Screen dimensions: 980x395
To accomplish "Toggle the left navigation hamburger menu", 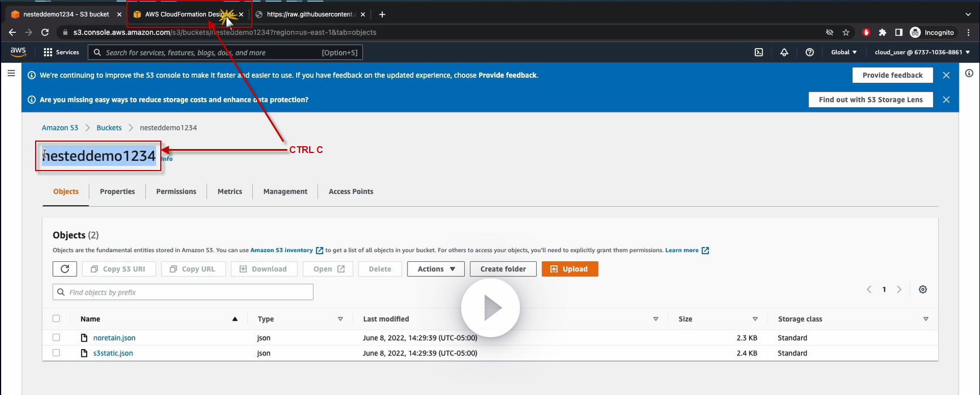I will (11, 73).
